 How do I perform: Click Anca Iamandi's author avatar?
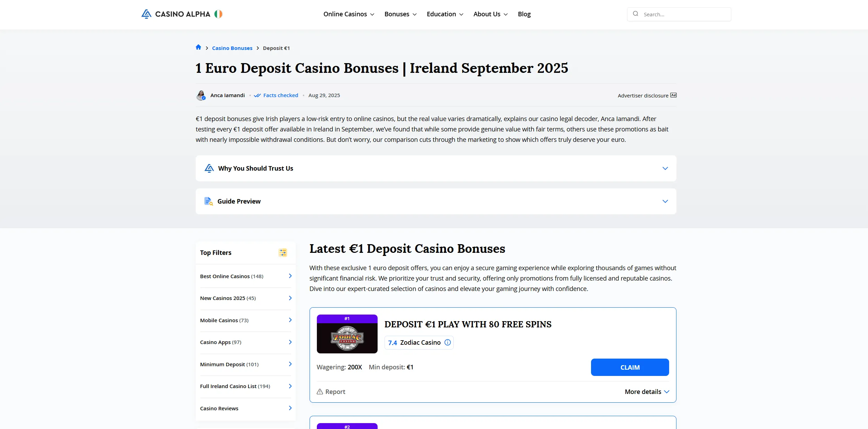[x=201, y=95]
